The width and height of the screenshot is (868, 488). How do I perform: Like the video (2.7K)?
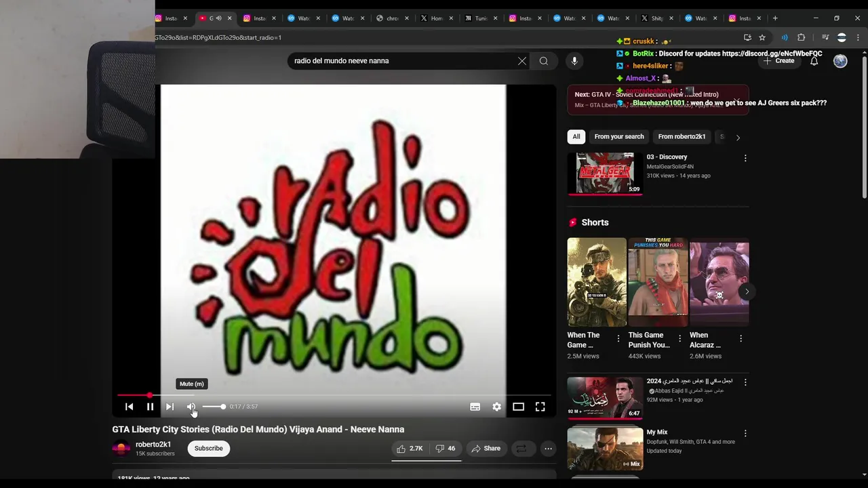(x=410, y=449)
